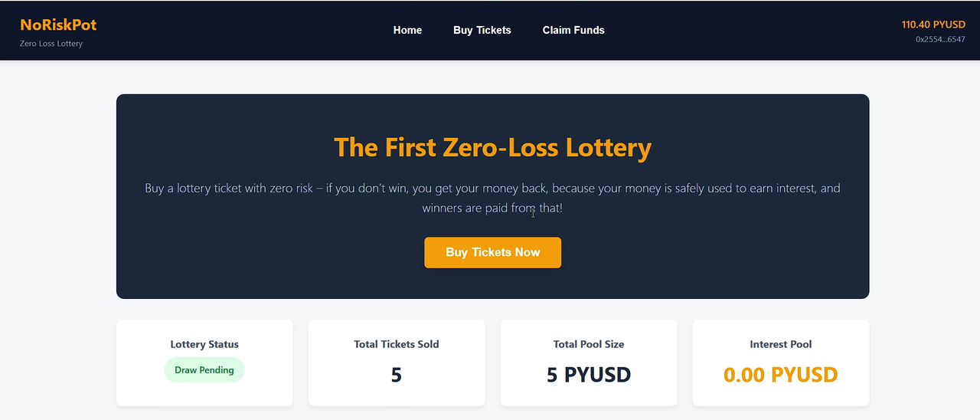The height and width of the screenshot is (420, 980).
Task: Click the 5 PYUSD pool size value
Action: pyautogui.click(x=589, y=375)
